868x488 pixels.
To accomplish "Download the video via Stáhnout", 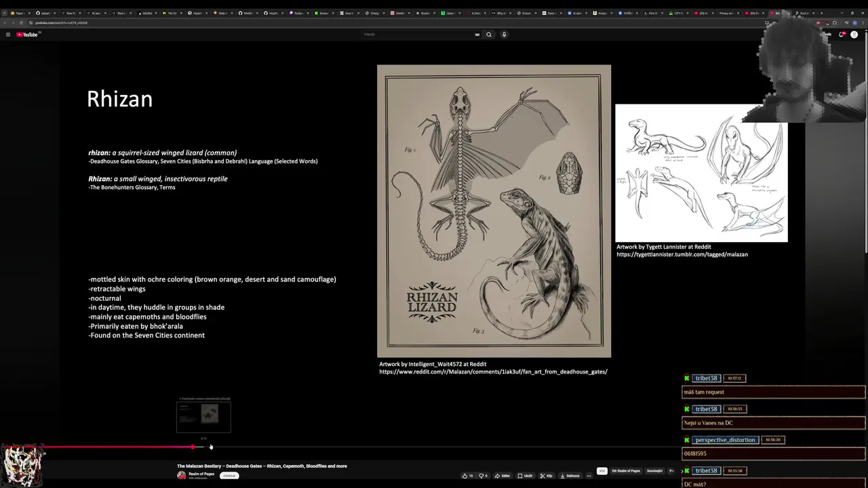I will [570, 476].
